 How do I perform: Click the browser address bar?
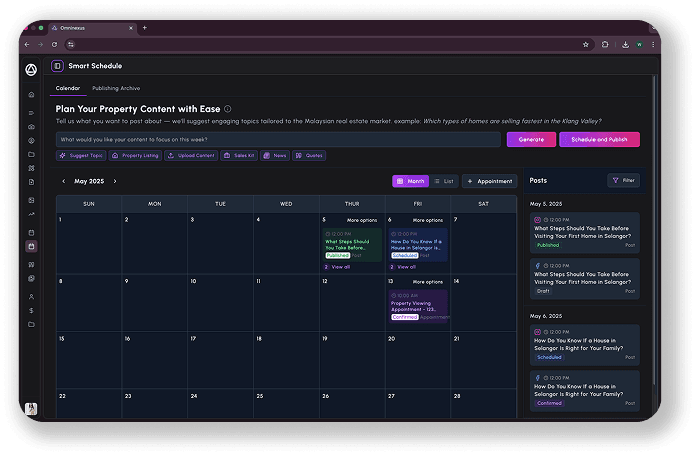(x=328, y=44)
